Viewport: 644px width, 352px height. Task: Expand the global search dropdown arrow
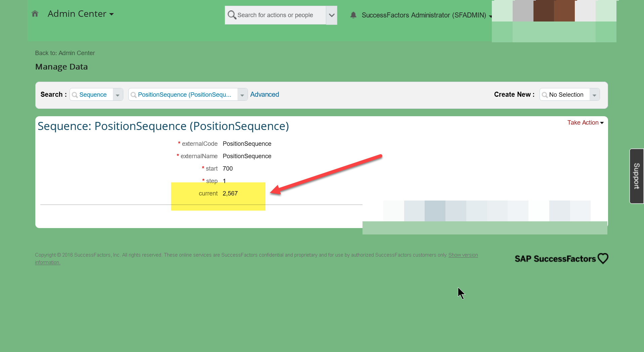[x=332, y=15]
